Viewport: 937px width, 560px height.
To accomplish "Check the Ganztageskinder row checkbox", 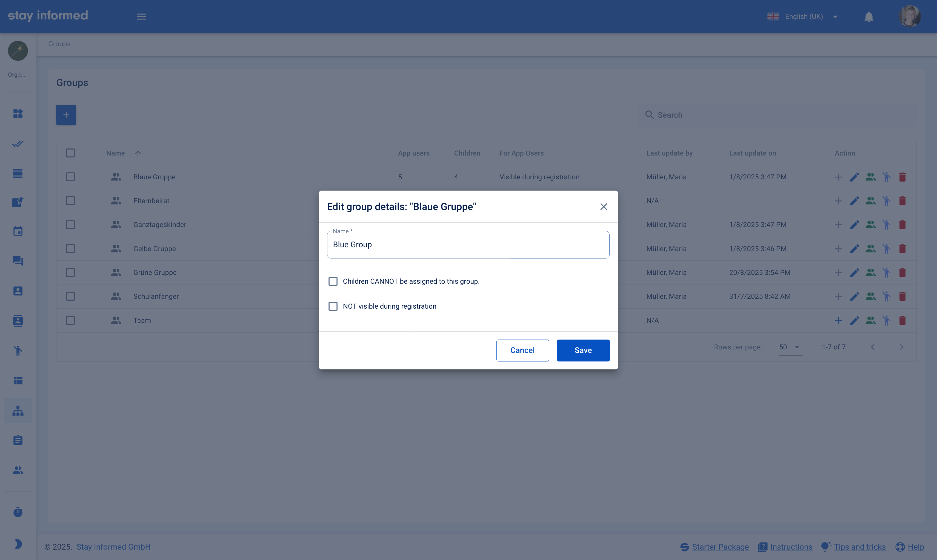I will (70, 225).
